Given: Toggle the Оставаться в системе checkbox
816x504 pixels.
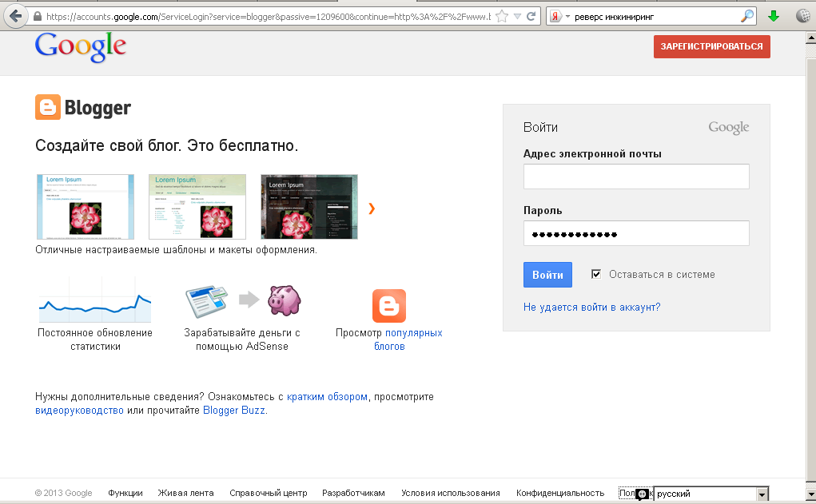Looking at the screenshot, I should [596, 274].
